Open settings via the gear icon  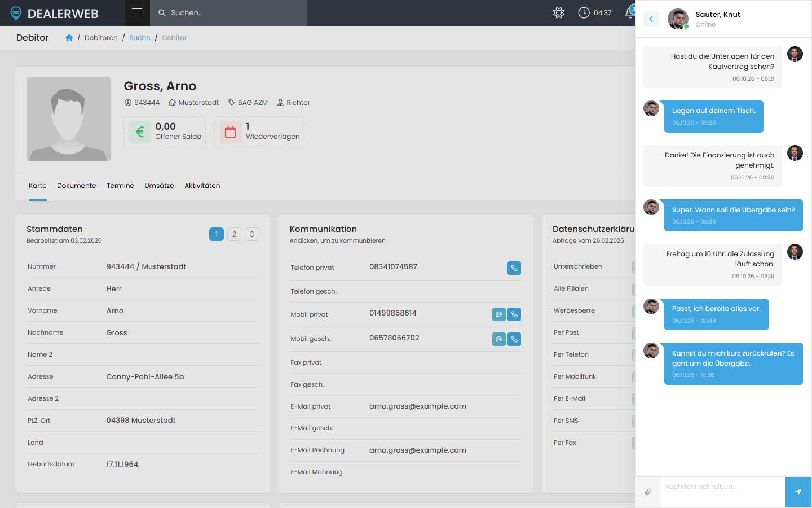[559, 12]
